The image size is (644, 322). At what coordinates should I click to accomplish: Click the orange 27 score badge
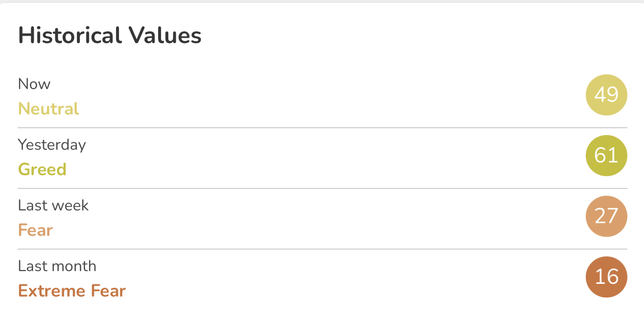click(x=606, y=216)
